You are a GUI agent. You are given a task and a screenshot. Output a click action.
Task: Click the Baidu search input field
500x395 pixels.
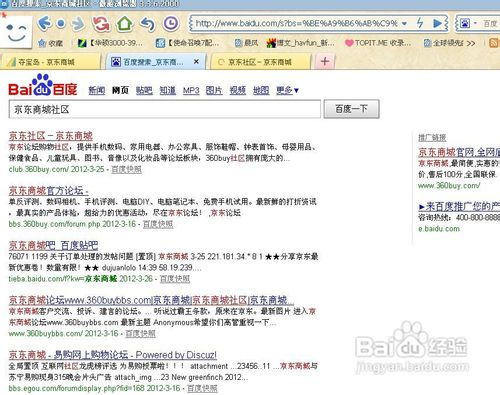point(165,109)
